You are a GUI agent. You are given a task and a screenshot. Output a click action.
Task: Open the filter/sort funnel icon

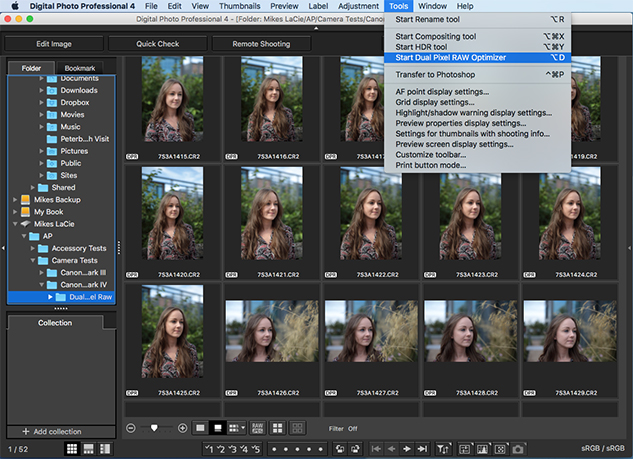point(443,449)
